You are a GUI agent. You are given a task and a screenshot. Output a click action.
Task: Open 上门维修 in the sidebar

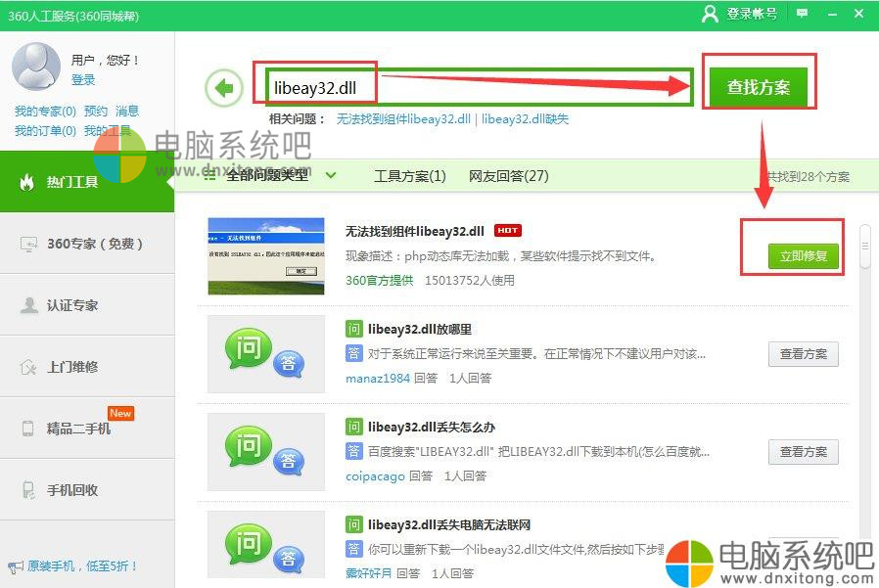click(x=87, y=367)
